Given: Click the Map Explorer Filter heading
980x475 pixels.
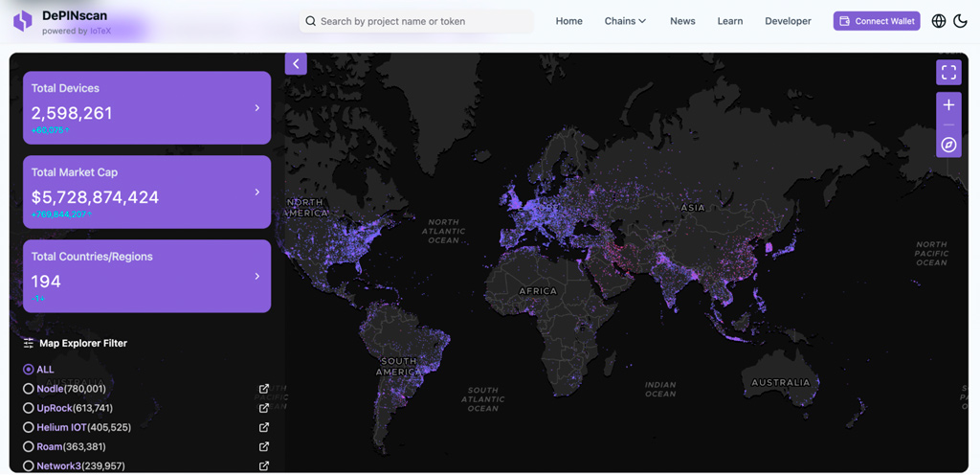Looking at the screenshot, I should coord(83,343).
